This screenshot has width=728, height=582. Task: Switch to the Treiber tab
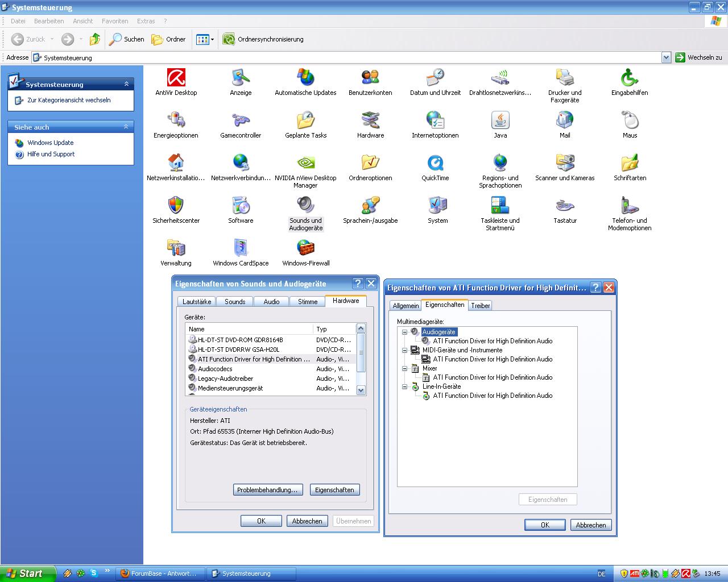(x=481, y=306)
